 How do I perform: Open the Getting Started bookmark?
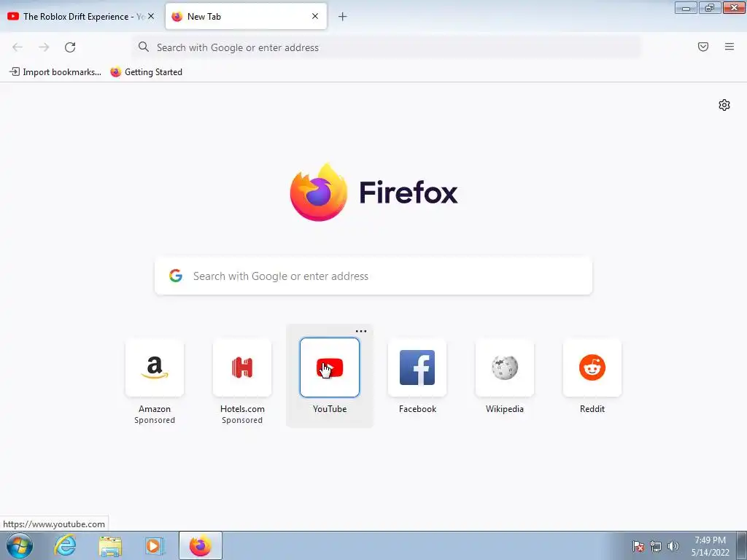pyautogui.click(x=146, y=72)
